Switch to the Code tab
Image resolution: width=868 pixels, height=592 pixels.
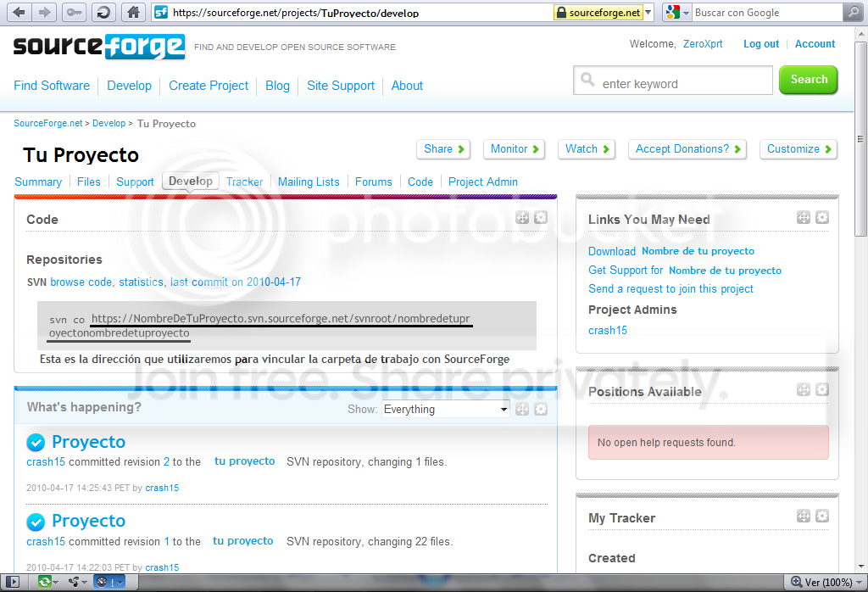tap(420, 182)
